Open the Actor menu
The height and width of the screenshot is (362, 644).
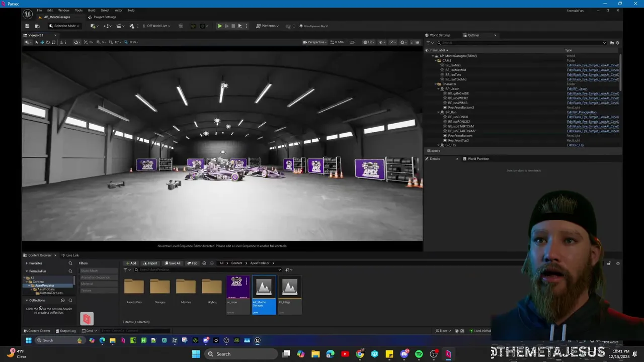click(119, 10)
